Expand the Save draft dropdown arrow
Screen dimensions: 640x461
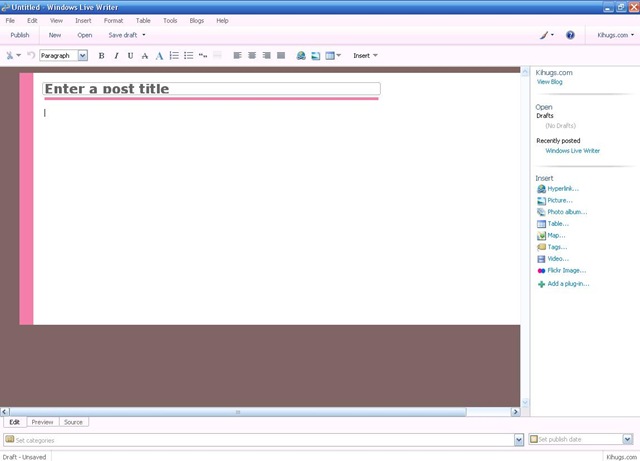click(x=144, y=35)
